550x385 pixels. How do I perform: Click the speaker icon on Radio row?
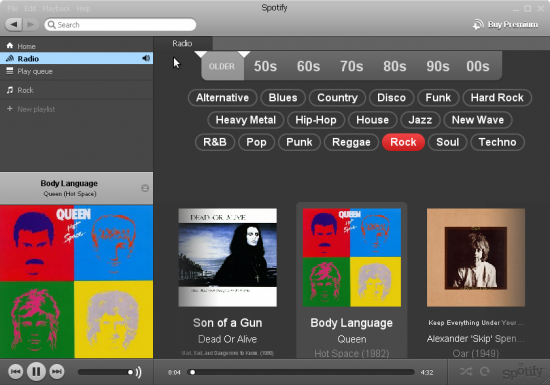146,58
